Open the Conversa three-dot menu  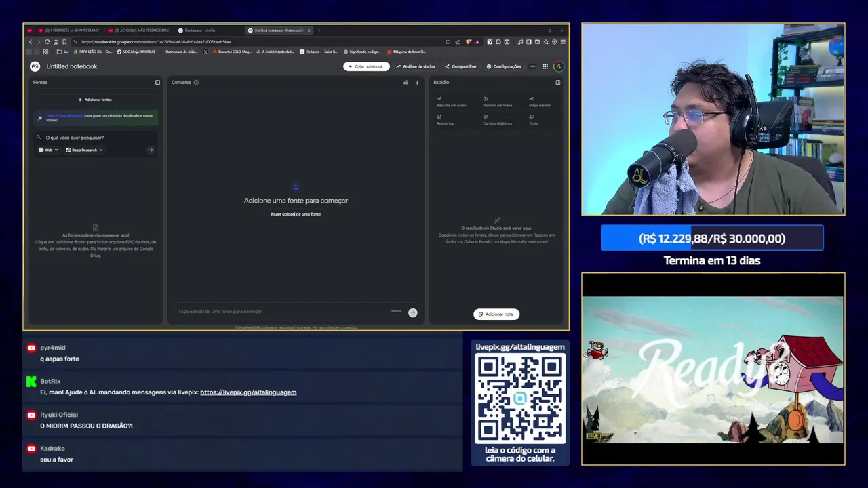pos(417,83)
